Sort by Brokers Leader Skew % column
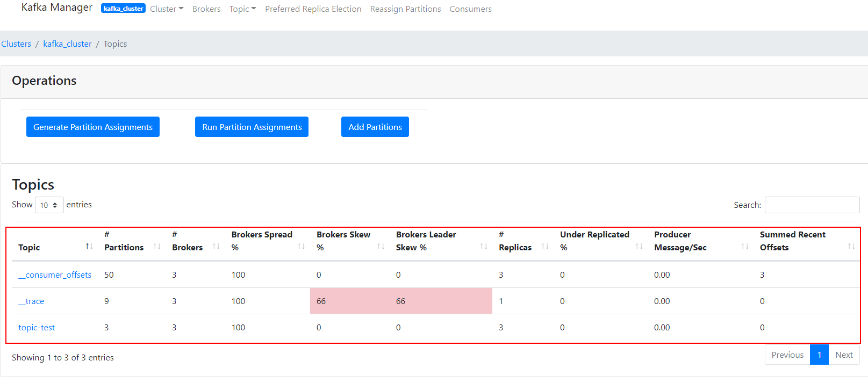The width and height of the screenshot is (868, 383). 484,247
